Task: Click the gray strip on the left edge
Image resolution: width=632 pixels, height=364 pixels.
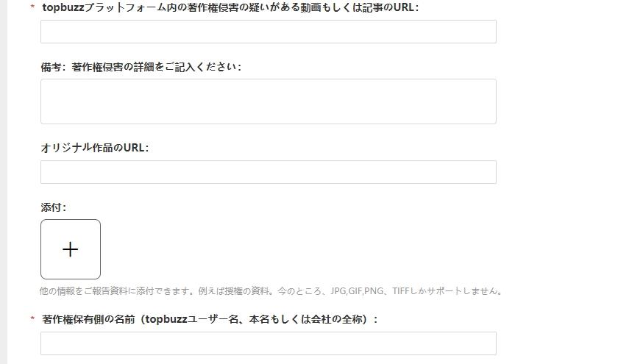Action: click(4, 182)
